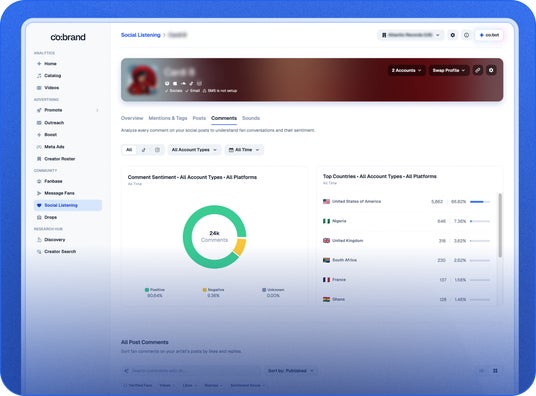Expand the Promote submenu chevron
Image resolution: width=536 pixels, height=396 pixels.
(97, 110)
